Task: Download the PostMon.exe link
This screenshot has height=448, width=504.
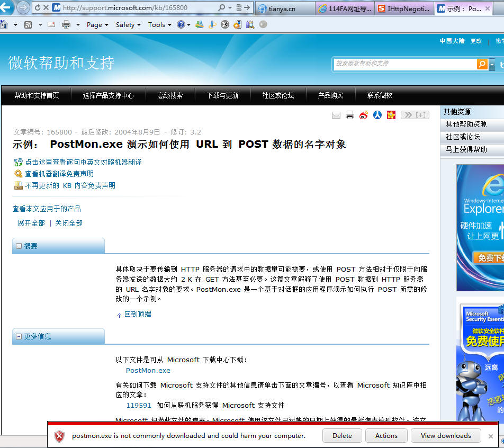Action: [148, 371]
